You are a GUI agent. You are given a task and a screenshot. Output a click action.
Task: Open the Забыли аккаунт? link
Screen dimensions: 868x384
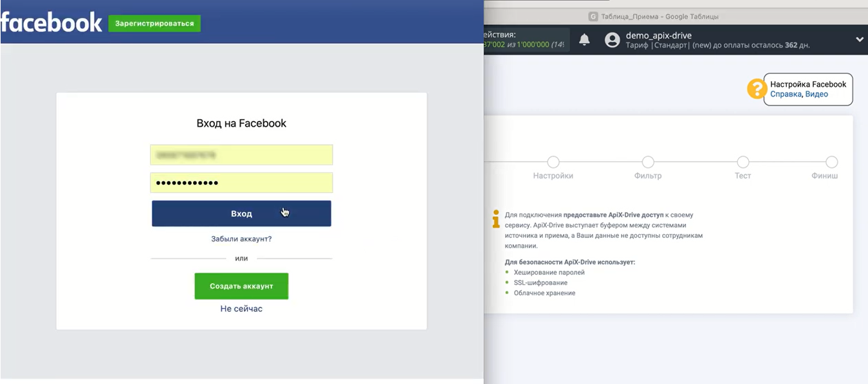click(x=241, y=239)
